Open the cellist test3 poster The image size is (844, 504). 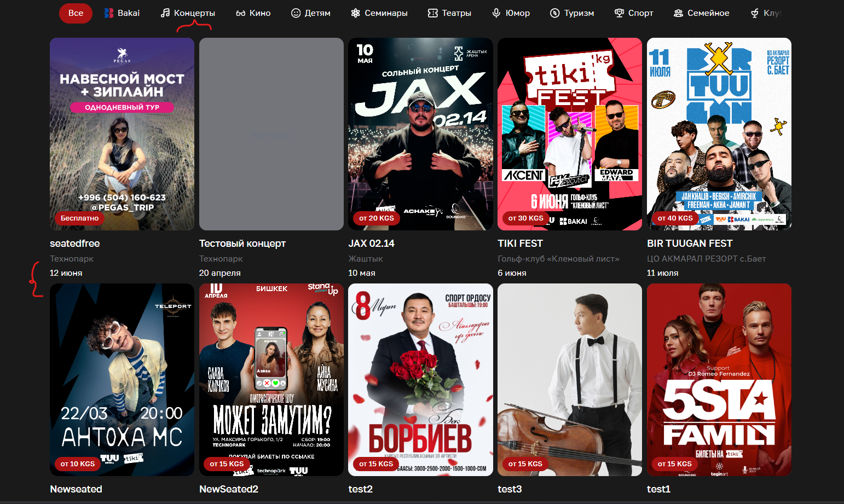click(570, 380)
